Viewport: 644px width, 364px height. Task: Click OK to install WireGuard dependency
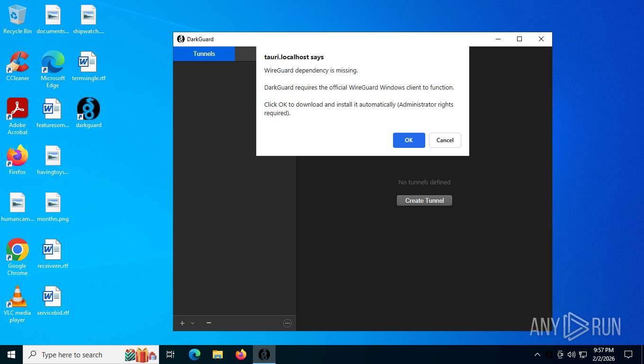(x=409, y=140)
